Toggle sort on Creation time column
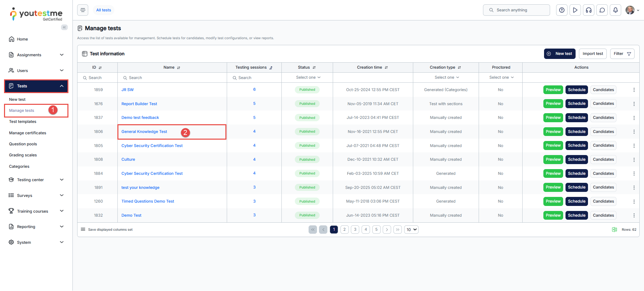644x291 pixels. (x=386, y=68)
